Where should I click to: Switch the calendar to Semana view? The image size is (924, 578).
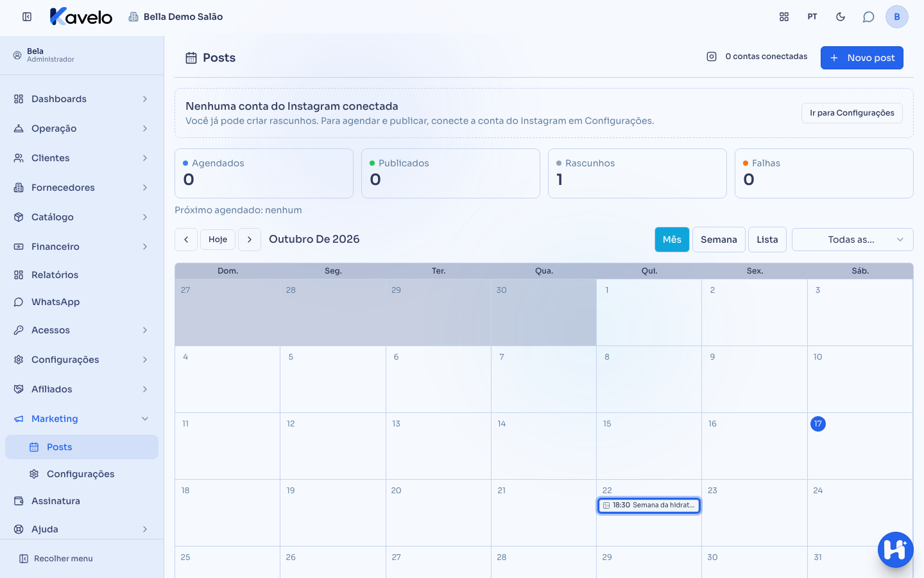pos(719,240)
